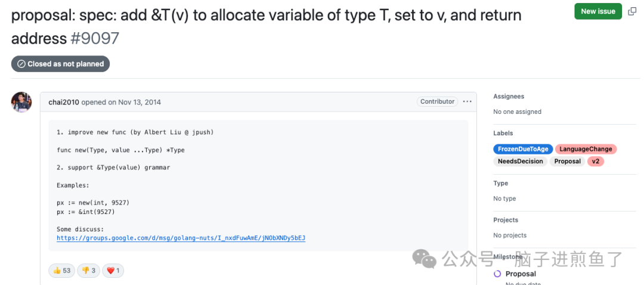Open the golang-nuts Google Groups link
The width and height of the screenshot is (644, 285).
pos(181,238)
